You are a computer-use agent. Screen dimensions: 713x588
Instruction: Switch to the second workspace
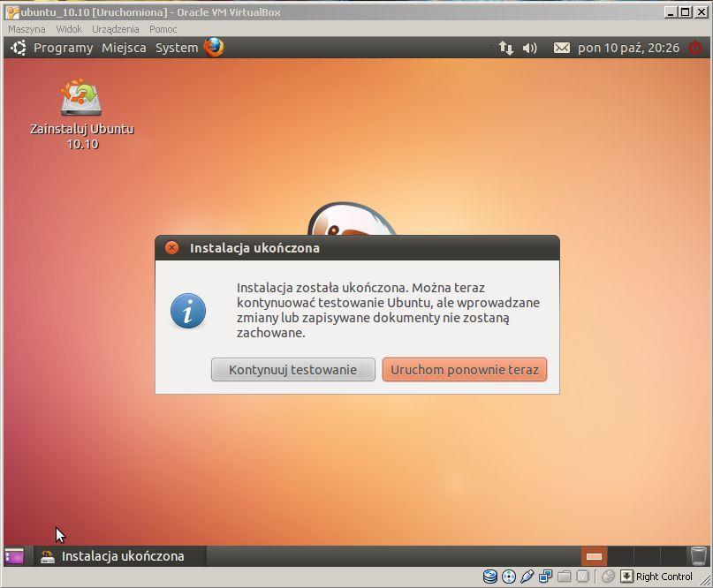tap(620, 555)
